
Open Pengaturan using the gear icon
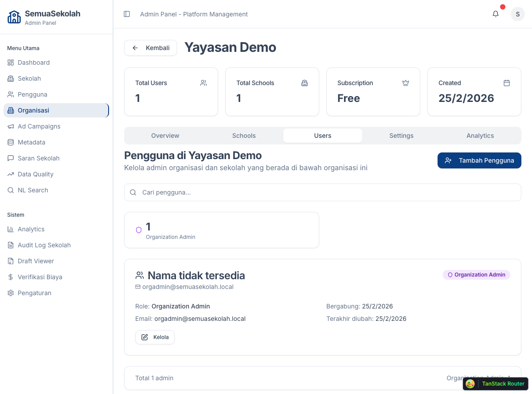coord(10,293)
